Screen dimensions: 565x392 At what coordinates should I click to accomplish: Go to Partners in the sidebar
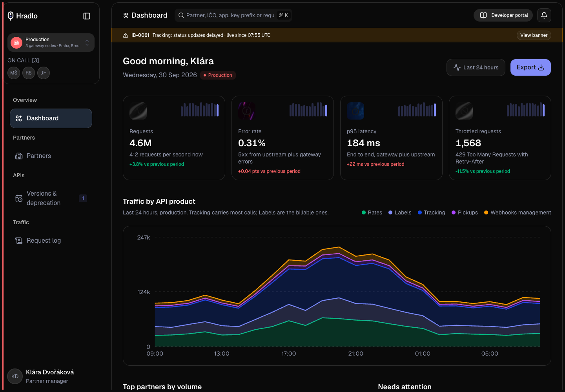[x=51, y=156]
